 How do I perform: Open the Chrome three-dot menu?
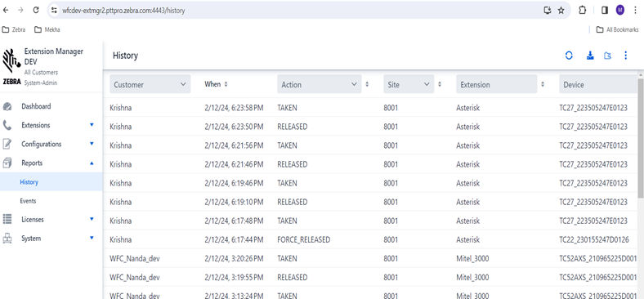[635, 11]
